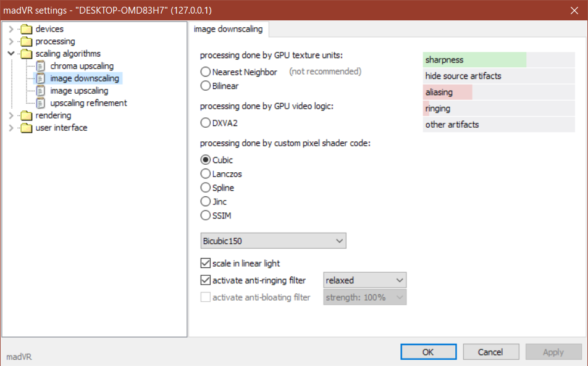Click 'processing done by GPU texture units' heading
Viewport: 588px width, 366px height.
click(271, 55)
